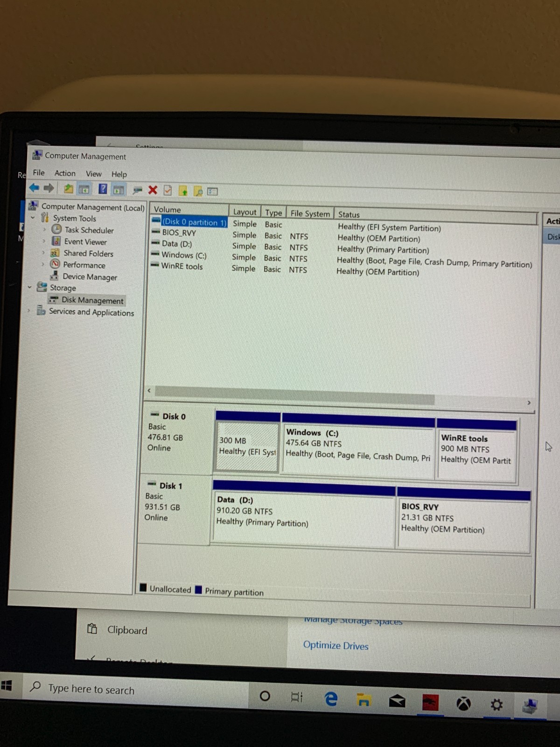Open File Explorer from the taskbar
The width and height of the screenshot is (560, 747).
tap(364, 699)
